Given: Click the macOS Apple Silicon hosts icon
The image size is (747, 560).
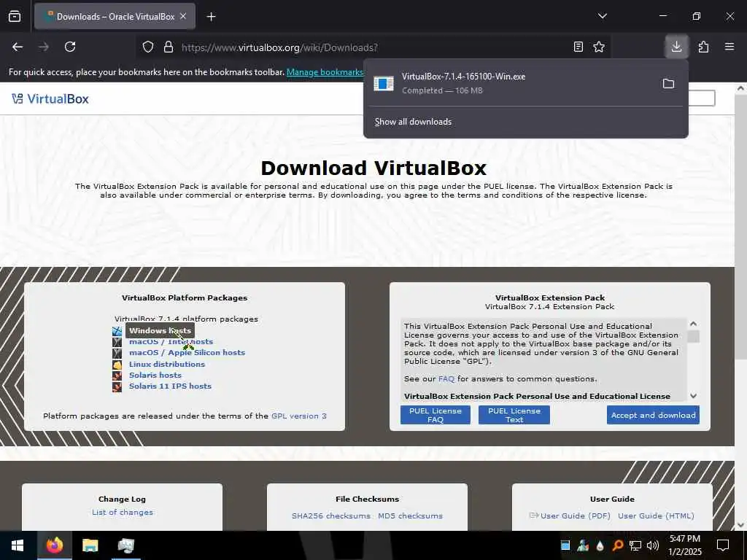Looking at the screenshot, I should pos(117,354).
